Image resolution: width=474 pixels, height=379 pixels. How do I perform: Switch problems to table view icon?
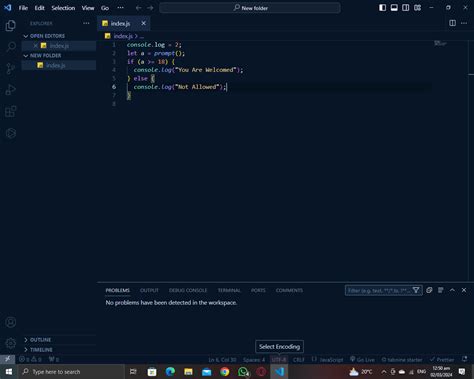[441, 290]
